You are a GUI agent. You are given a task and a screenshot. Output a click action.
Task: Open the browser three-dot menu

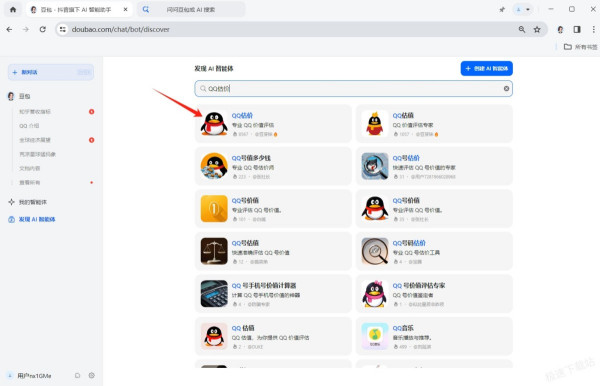pos(593,29)
